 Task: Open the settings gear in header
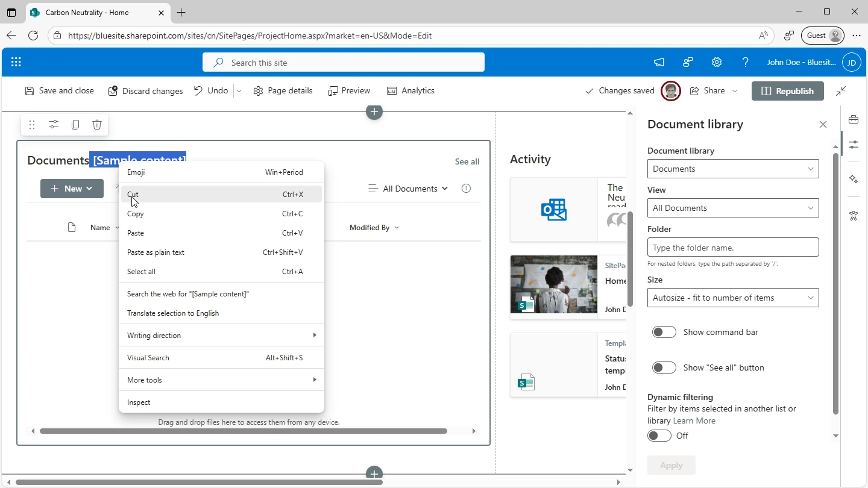pyautogui.click(x=717, y=62)
